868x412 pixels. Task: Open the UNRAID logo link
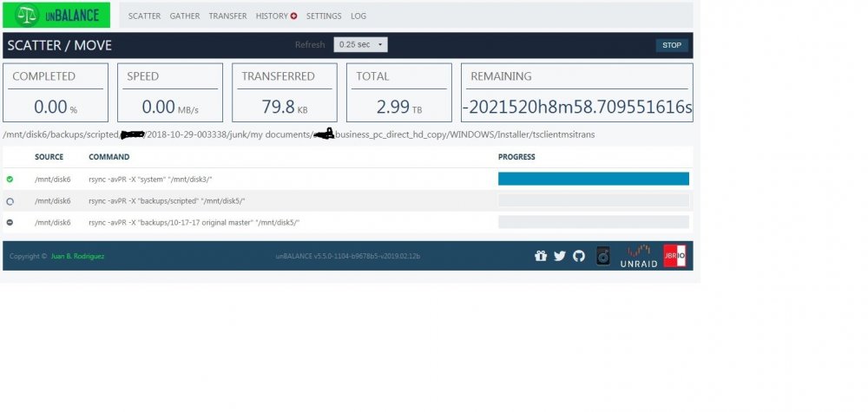tap(639, 256)
